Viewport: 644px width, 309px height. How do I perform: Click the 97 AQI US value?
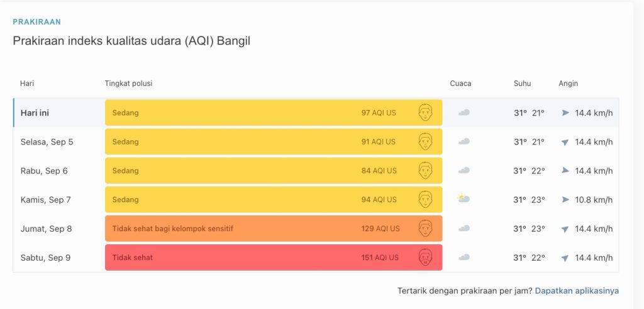(379, 112)
